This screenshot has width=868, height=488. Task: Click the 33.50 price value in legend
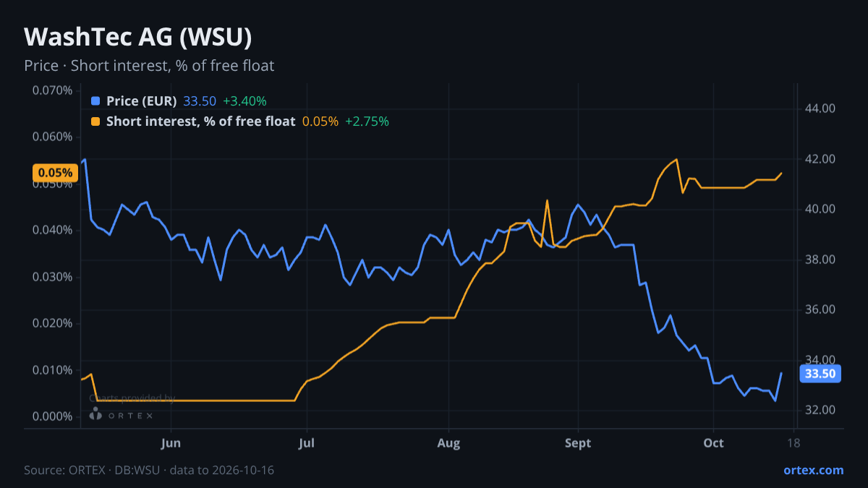(200, 101)
